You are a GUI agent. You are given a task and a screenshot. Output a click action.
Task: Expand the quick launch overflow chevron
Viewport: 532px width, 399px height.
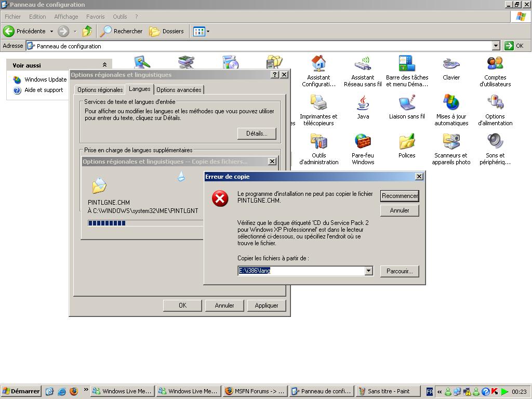[86, 389]
